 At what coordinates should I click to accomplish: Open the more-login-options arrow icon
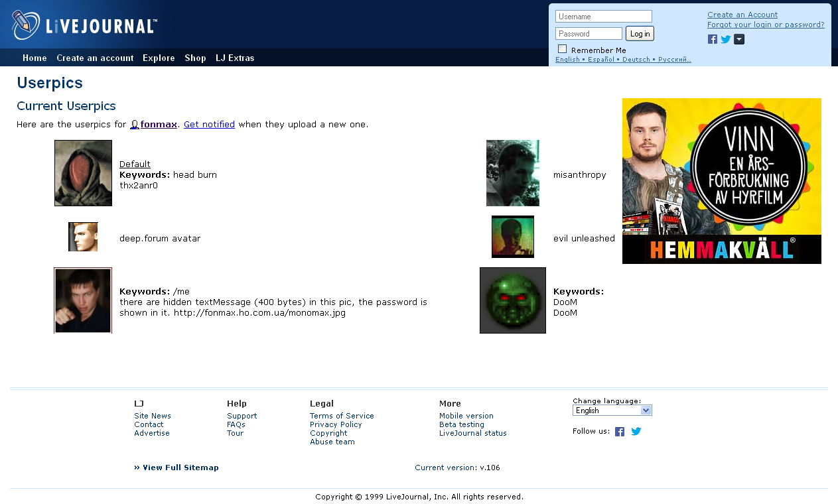coord(739,39)
